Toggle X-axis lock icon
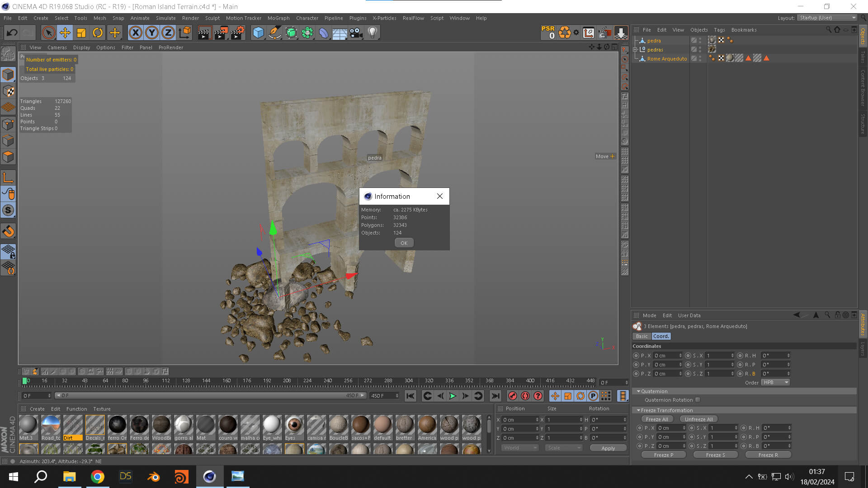868x488 pixels. click(x=135, y=33)
